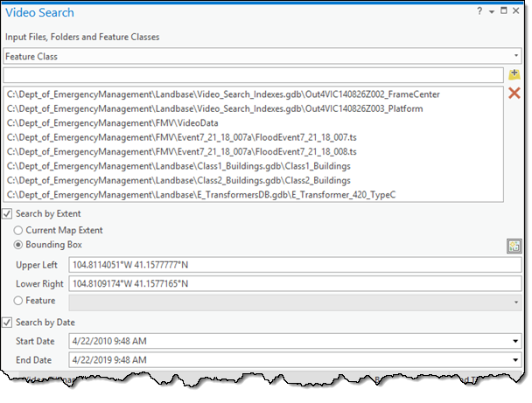Open the pane options menu arrow

click(492, 12)
